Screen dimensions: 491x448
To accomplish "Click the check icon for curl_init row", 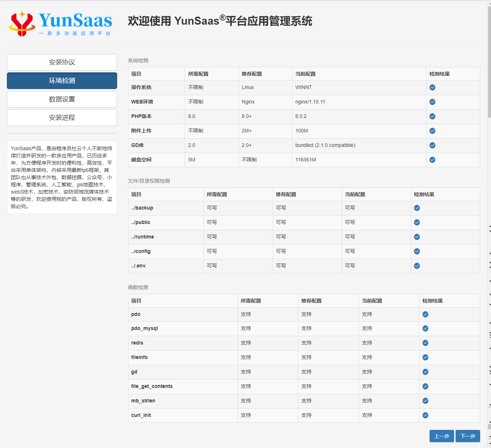I will (425, 415).
